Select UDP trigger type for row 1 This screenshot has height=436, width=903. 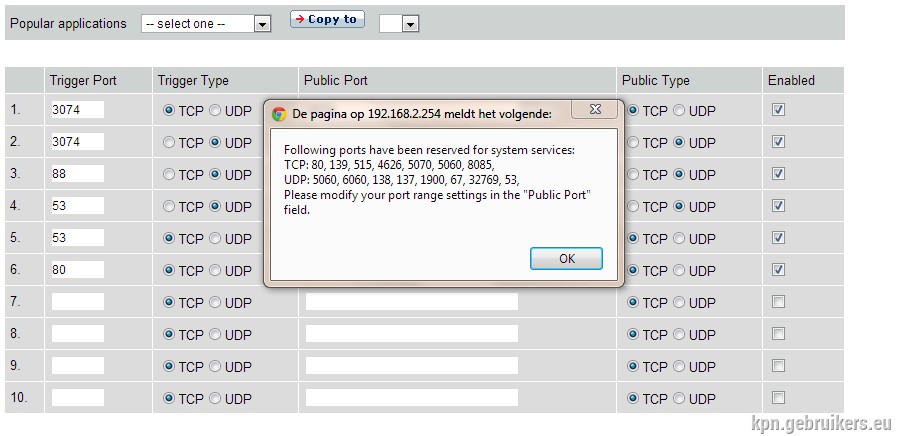pos(215,111)
